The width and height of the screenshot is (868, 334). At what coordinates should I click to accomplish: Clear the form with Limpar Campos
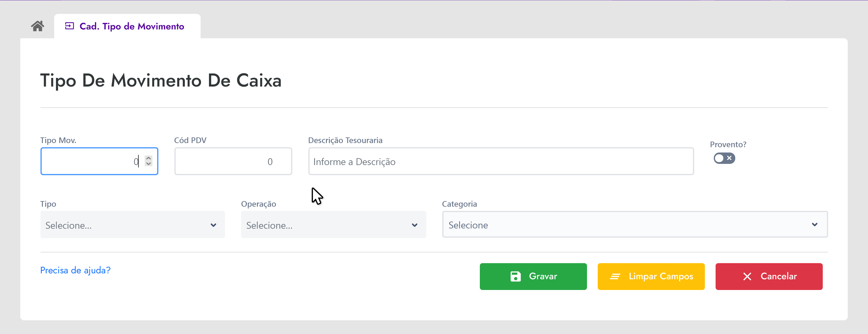point(651,276)
